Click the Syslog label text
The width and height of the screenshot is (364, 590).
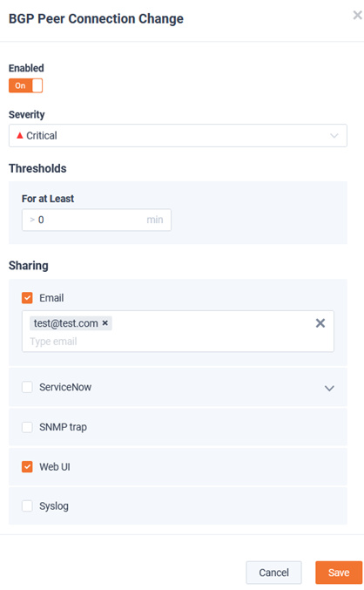click(x=54, y=506)
